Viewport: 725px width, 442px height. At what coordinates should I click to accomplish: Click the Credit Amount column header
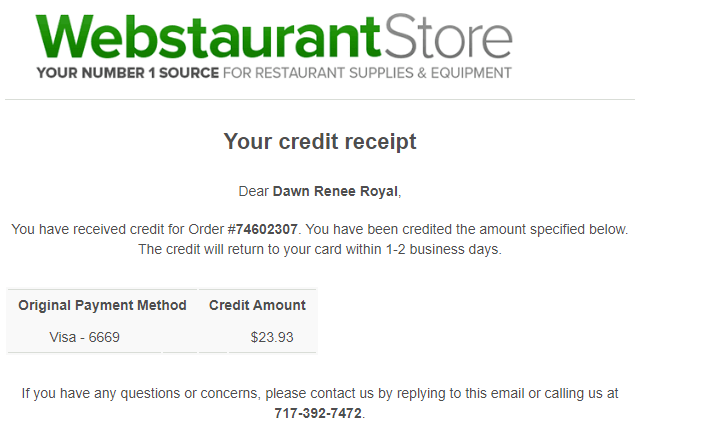pos(257,305)
